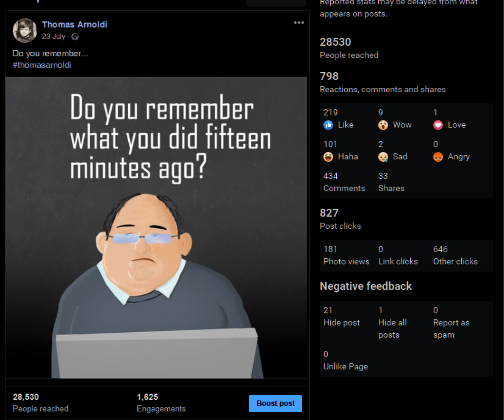Open the Thomas Arnoldi profile name link

pyautogui.click(x=75, y=25)
